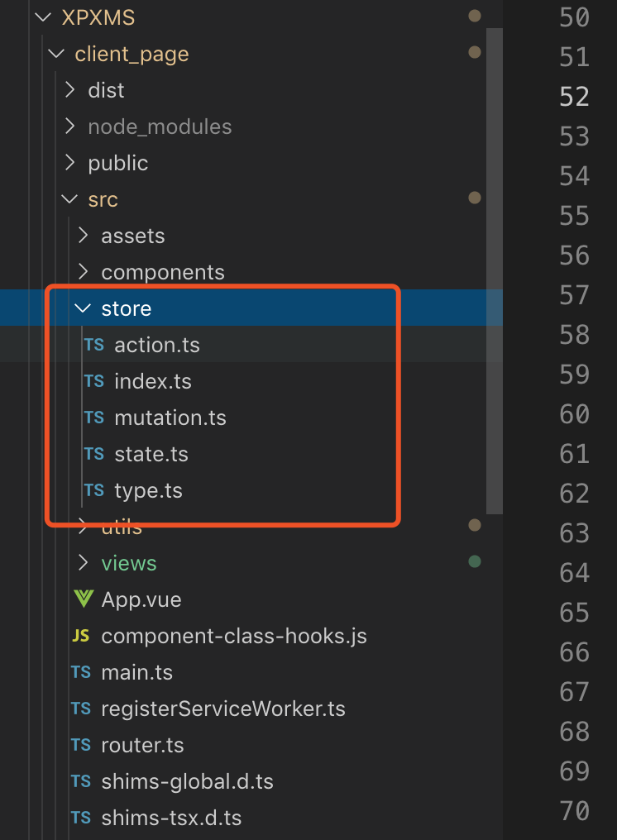Expand the assets folder
Image resolution: width=617 pixels, height=840 pixels.
pyautogui.click(x=83, y=236)
